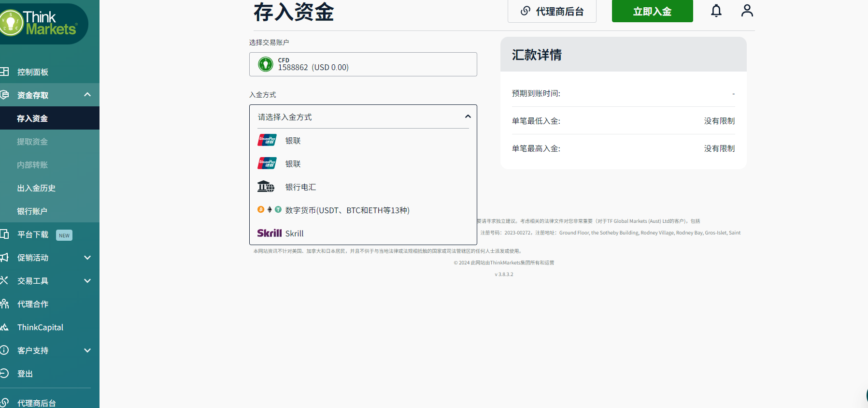Select the Skrill payment logo
The width and height of the screenshot is (868, 408).
[x=269, y=233]
